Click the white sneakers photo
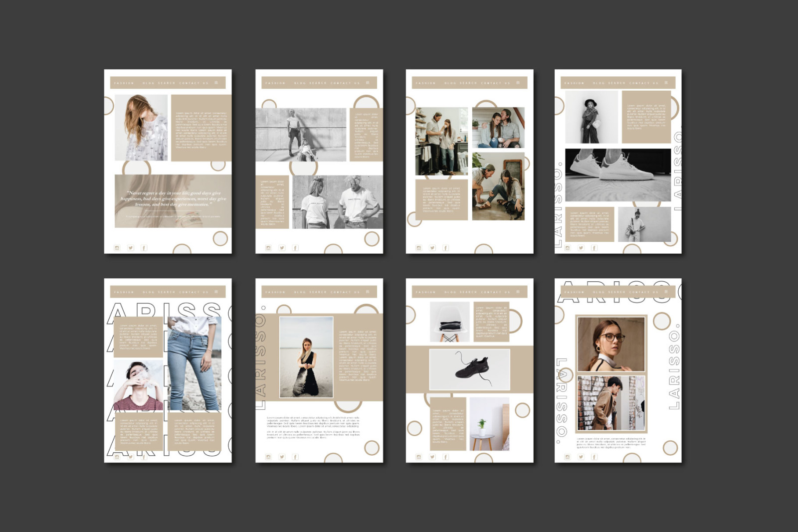The height and width of the screenshot is (532, 798). pyautogui.click(x=617, y=175)
